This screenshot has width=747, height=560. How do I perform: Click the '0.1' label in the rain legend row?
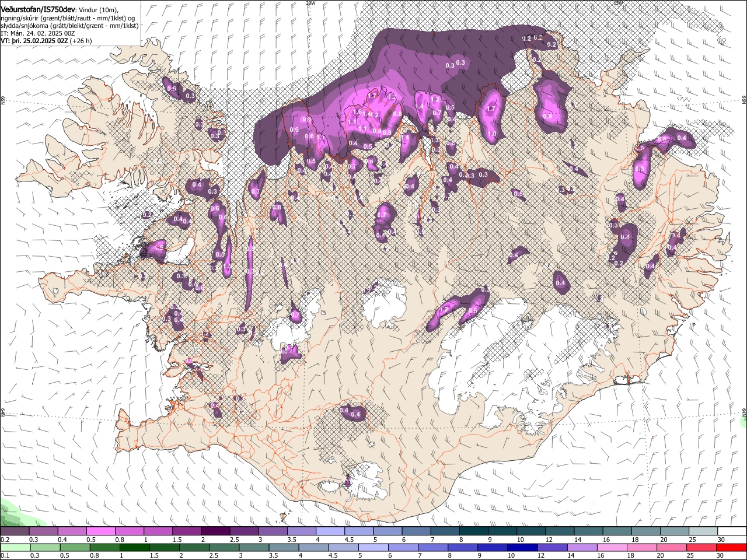coord(5,556)
